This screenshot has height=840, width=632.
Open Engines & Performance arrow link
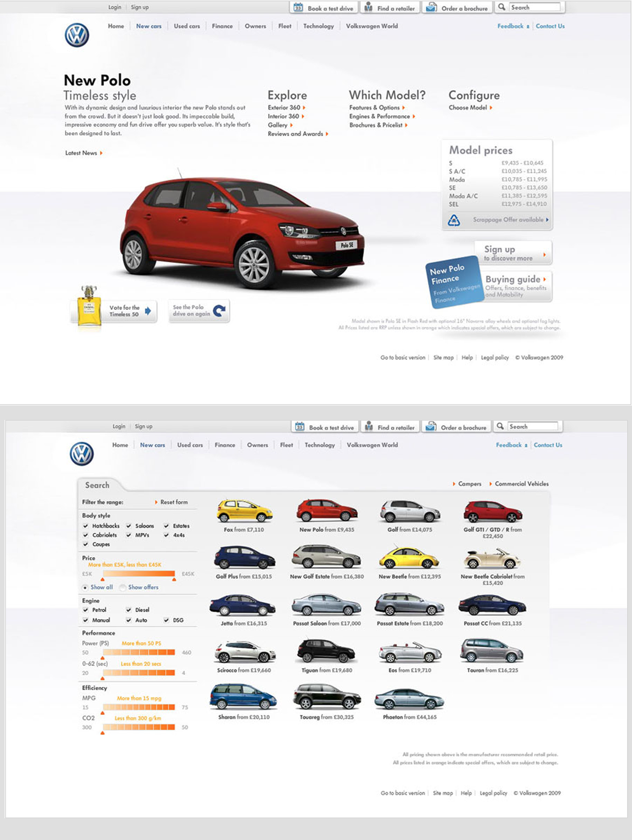click(382, 117)
